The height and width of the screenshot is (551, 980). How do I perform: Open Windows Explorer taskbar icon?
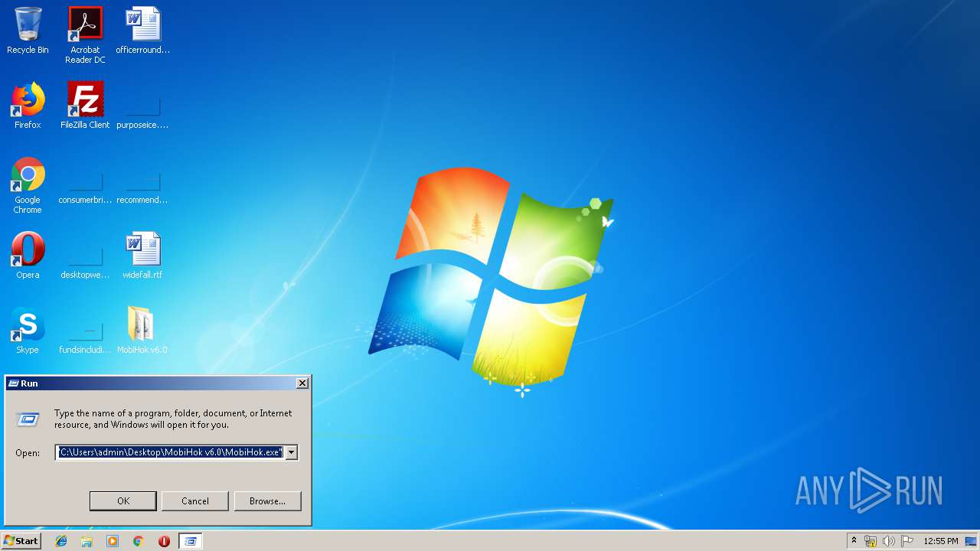coord(87,541)
